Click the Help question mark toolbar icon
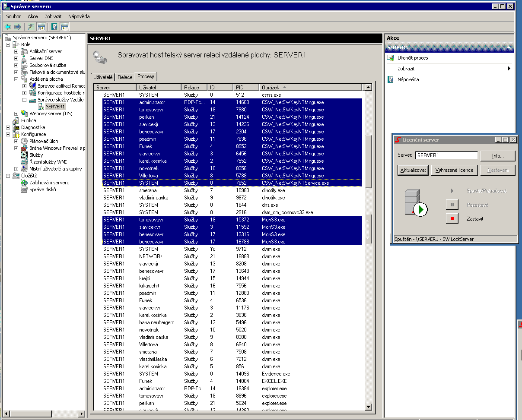 click(54, 27)
